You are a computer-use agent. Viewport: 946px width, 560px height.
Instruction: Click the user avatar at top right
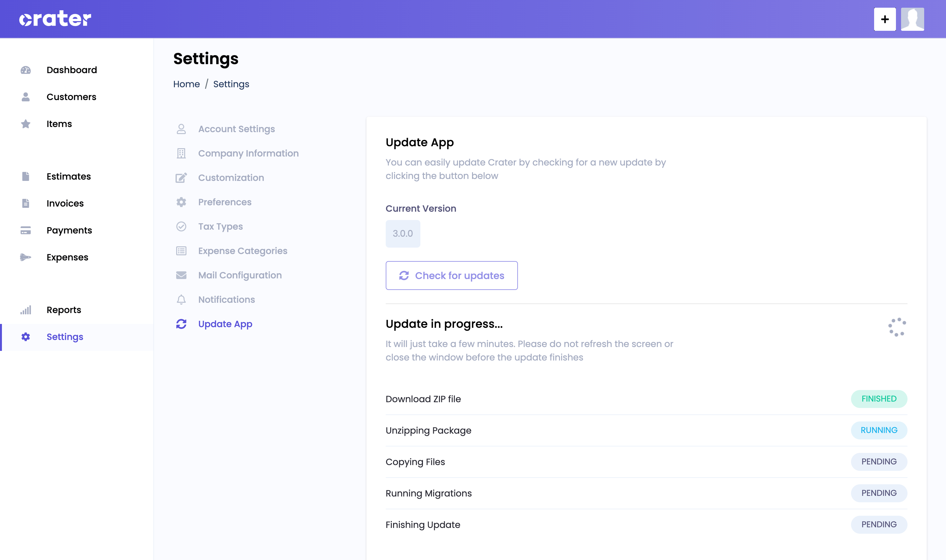[x=912, y=19]
